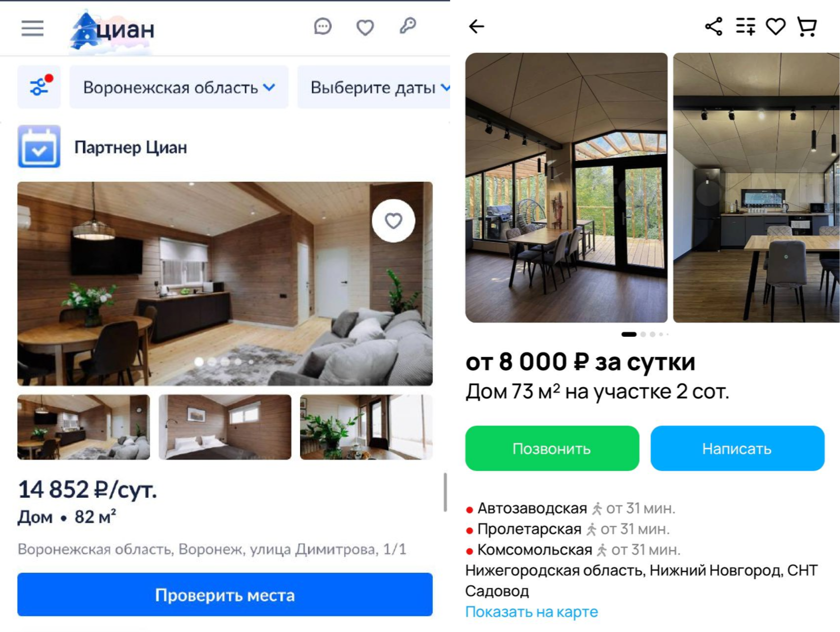The image size is (840, 632).
Task: Click the Циан logo
Action: (x=112, y=30)
